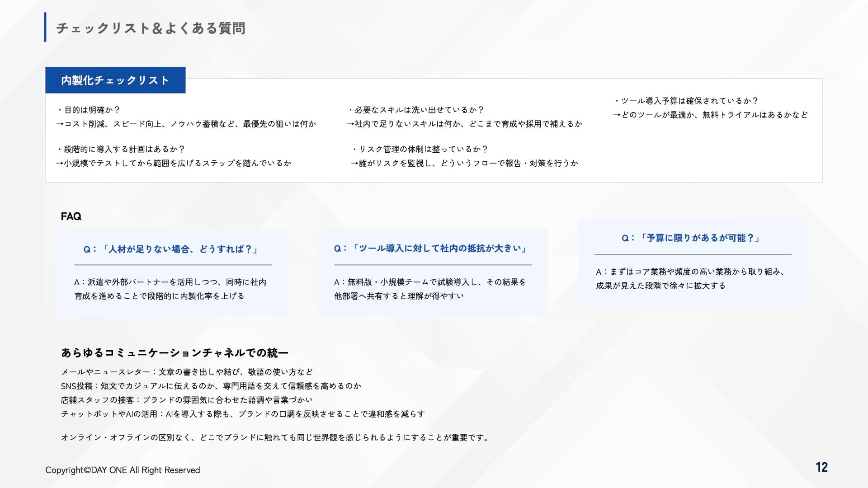The height and width of the screenshot is (488, 868).
Task: Click リスク管理の体制は整っているか？ item
Action: coord(420,149)
